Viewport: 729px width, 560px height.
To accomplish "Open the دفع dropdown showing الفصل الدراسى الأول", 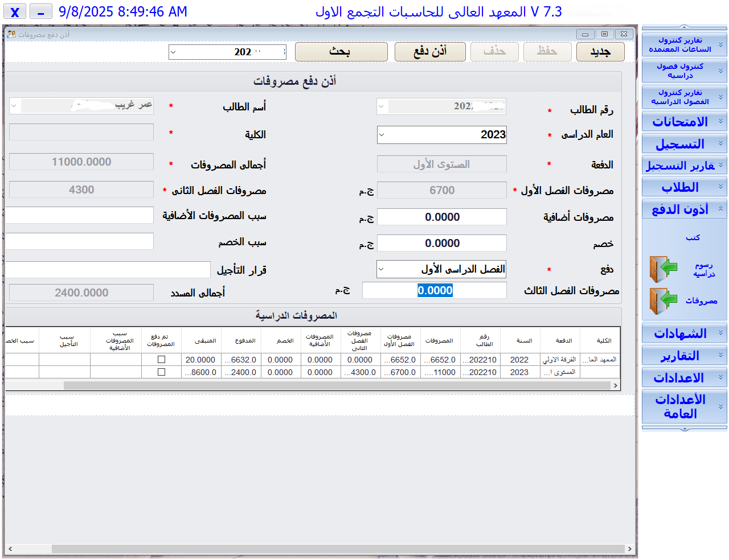I will click(381, 269).
